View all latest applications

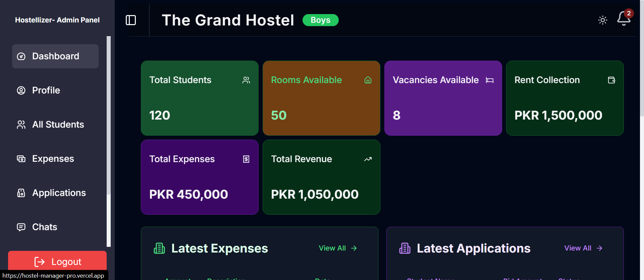point(583,248)
